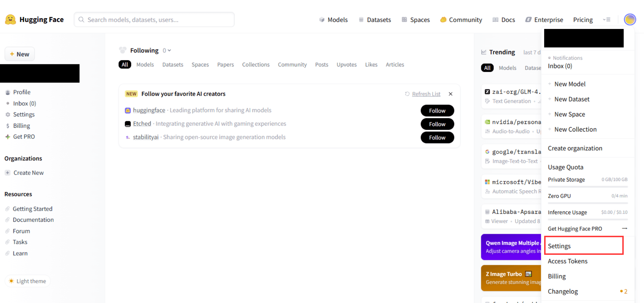Open Settings from the left sidebar
644x303 pixels.
pyautogui.click(x=24, y=114)
